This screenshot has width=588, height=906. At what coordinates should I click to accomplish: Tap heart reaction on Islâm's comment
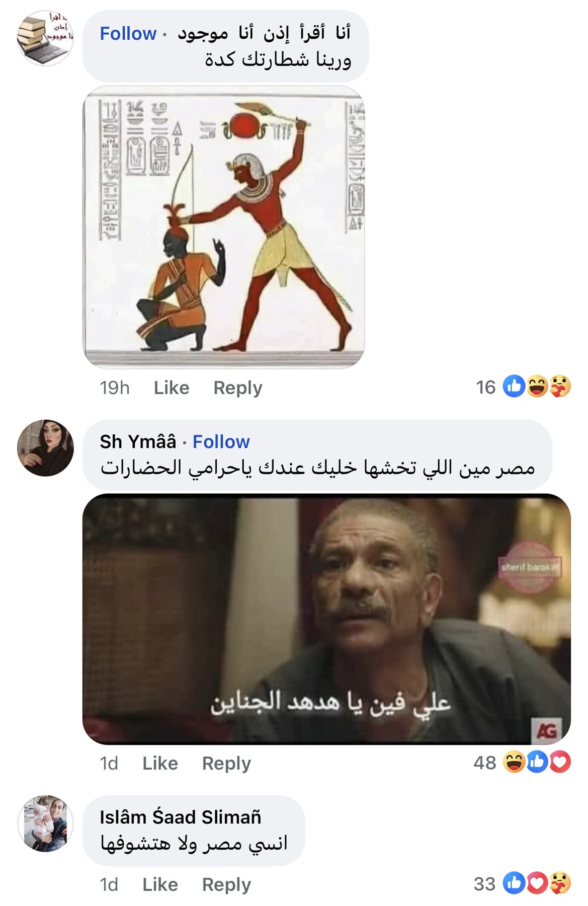(537, 883)
